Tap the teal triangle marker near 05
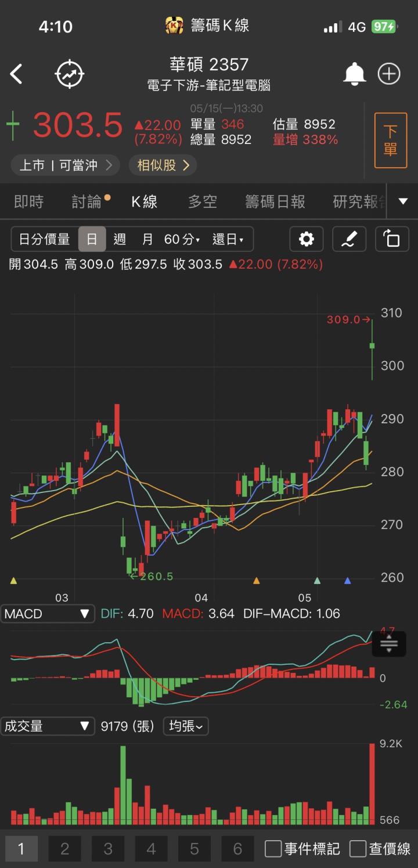 pyautogui.click(x=317, y=581)
